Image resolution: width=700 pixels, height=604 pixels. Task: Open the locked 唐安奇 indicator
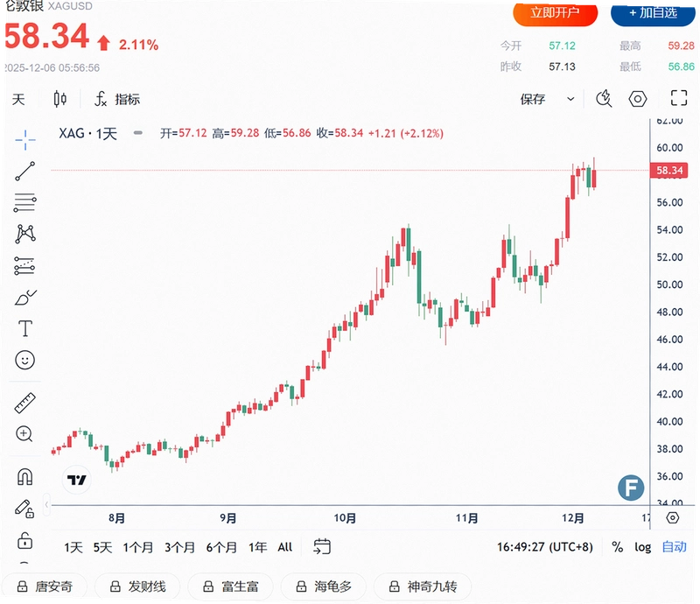click(x=45, y=586)
